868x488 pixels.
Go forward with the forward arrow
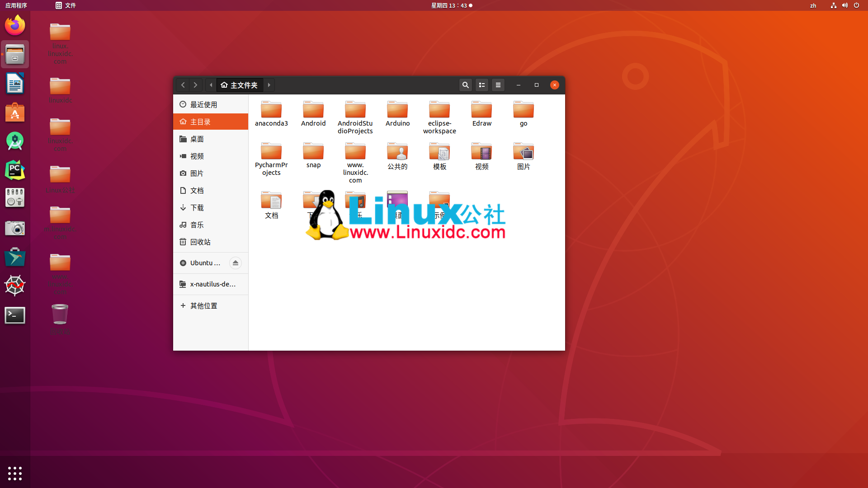(195, 85)
